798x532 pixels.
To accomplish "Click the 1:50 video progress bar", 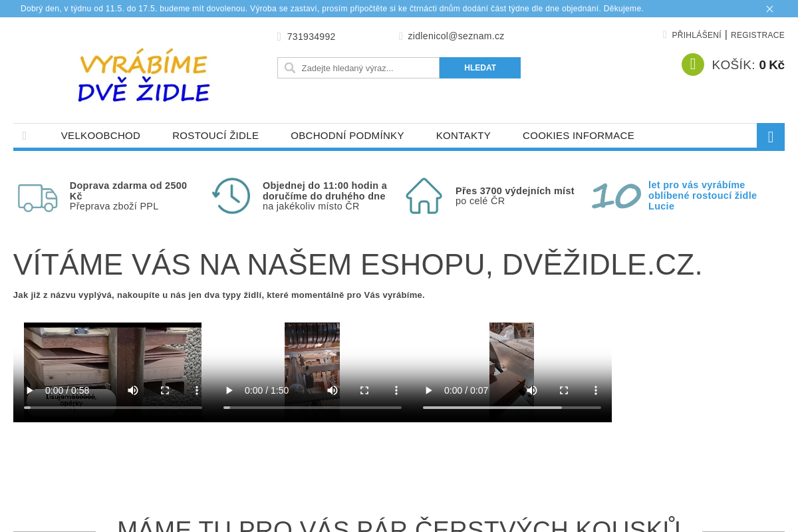I will point(313,408).
